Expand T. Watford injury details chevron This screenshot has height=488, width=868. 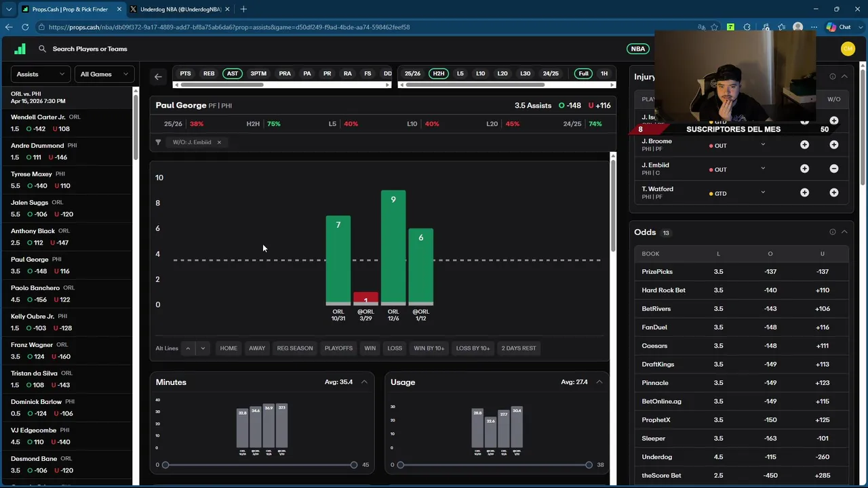pos(763,192)
